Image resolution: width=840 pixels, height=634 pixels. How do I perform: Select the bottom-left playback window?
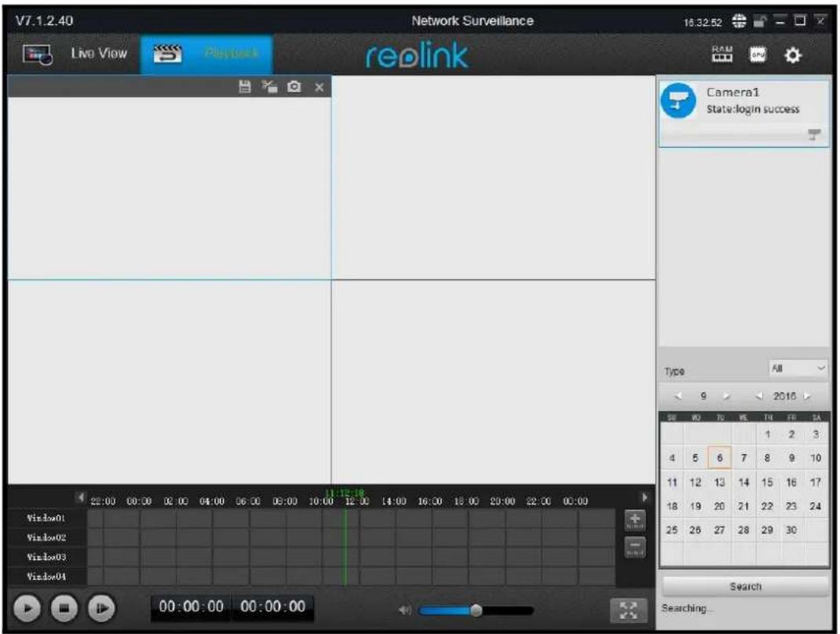pos(170,382)
